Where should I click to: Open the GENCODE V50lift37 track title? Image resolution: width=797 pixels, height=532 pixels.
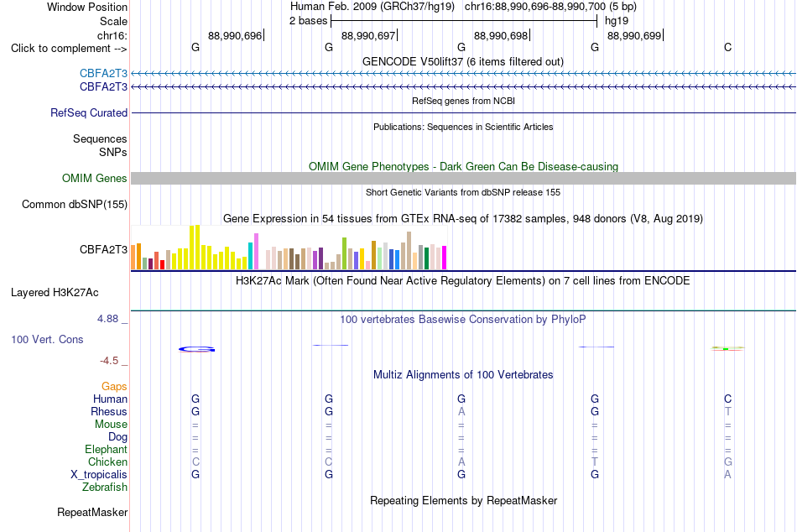pyautogui.click(x=463, y=61)
